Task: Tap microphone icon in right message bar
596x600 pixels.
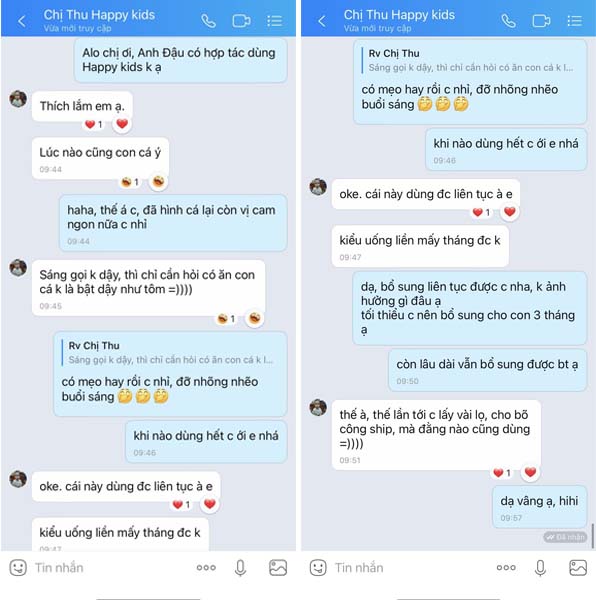Action: [540, 568]
